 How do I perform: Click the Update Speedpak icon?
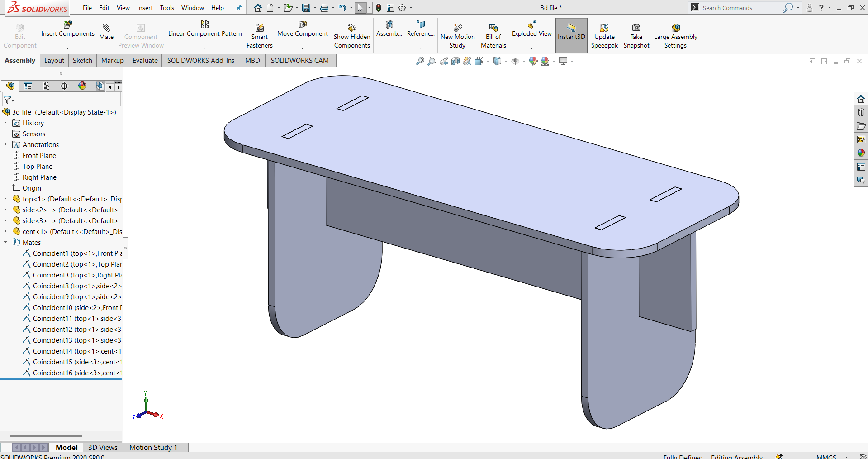point(604,28)
